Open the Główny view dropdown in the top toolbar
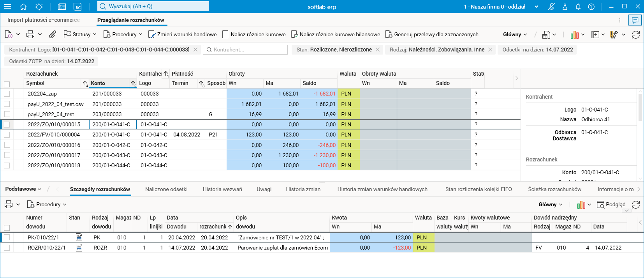 tap(515, 34)
